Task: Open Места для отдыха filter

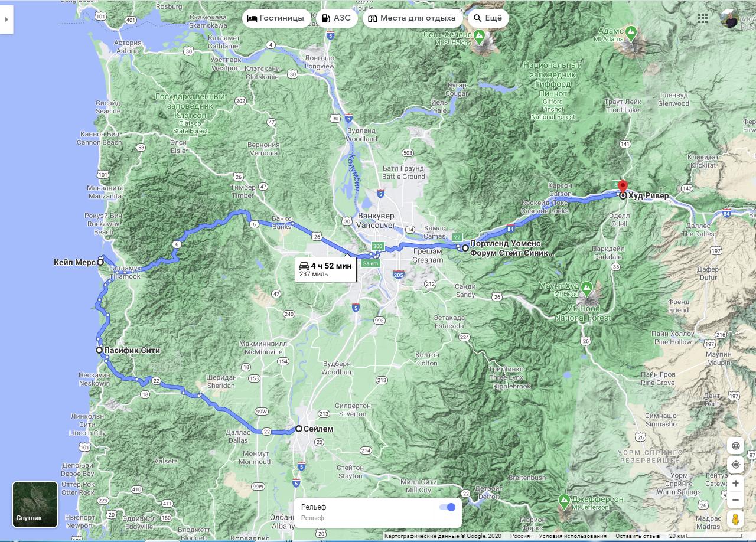Action: (x=412, y=18)
